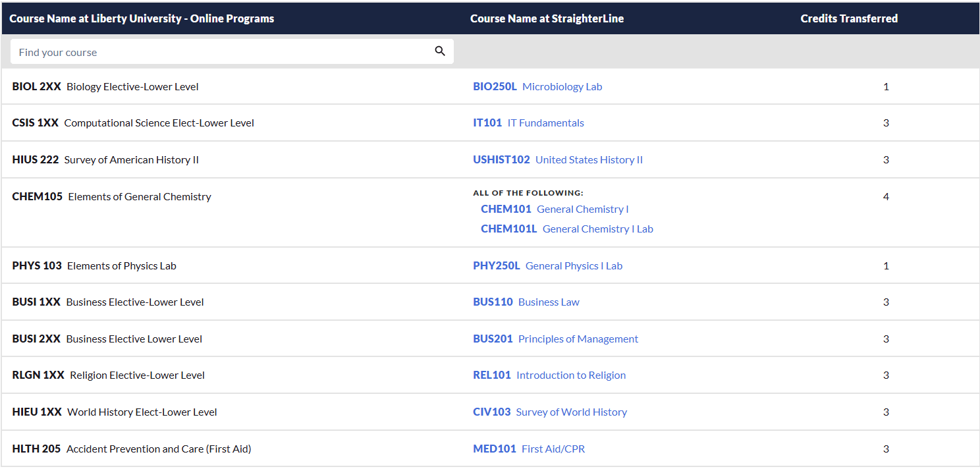Click credits value 3 in HLTH 205 row
This screenshot has width=980, height=469.
tap(886, 449)
